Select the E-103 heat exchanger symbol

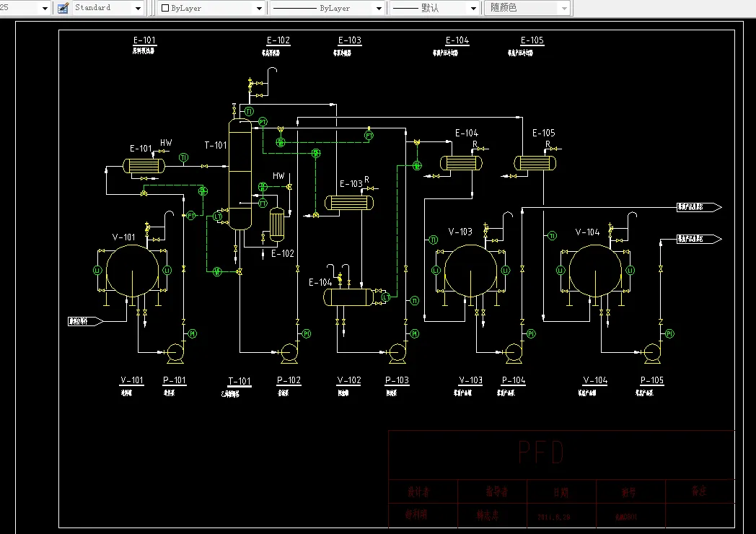[x=349, y=203]
